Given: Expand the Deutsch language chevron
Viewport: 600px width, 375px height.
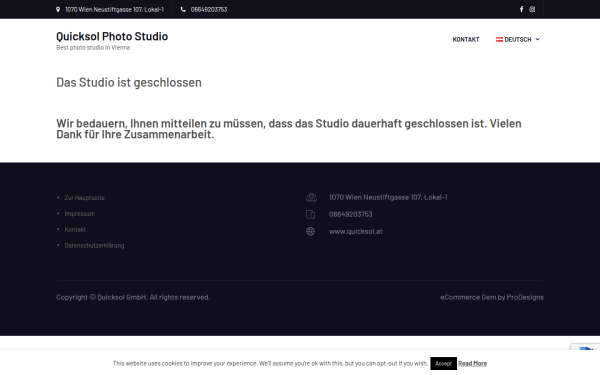Looking at the screenshot, I should 537,39.
